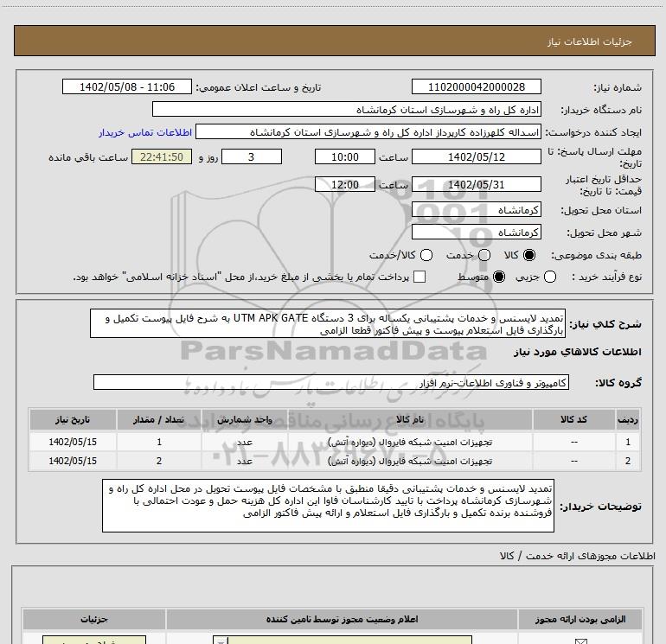
Task: Click the واحد شمارش column header
Action: [245, 419]
